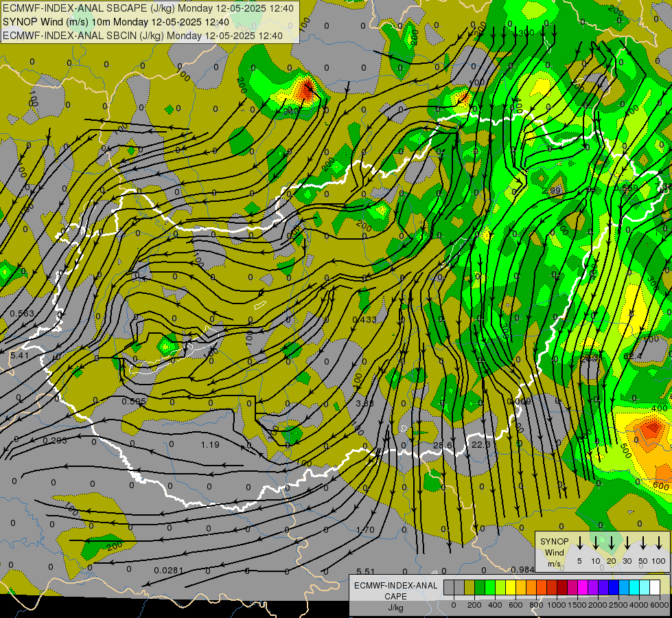Click the CAPE label in the legend
Screen dimensions: 672x618
tap(395, 596)
